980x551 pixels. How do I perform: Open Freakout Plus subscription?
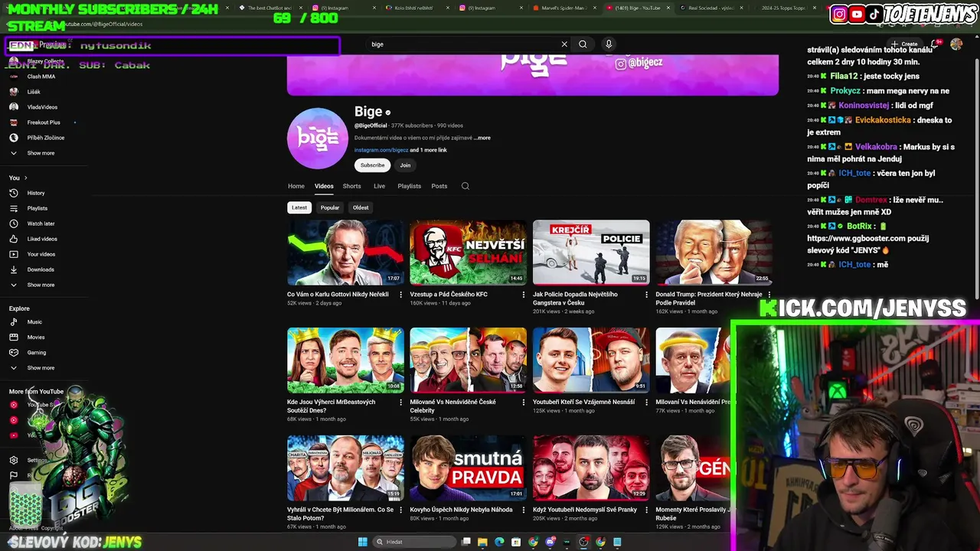pos(44,122)
